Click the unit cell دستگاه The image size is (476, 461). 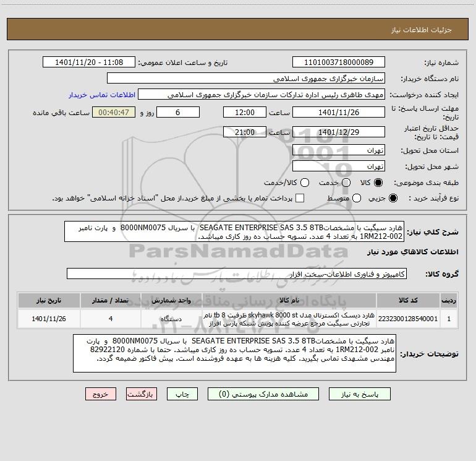171,319
